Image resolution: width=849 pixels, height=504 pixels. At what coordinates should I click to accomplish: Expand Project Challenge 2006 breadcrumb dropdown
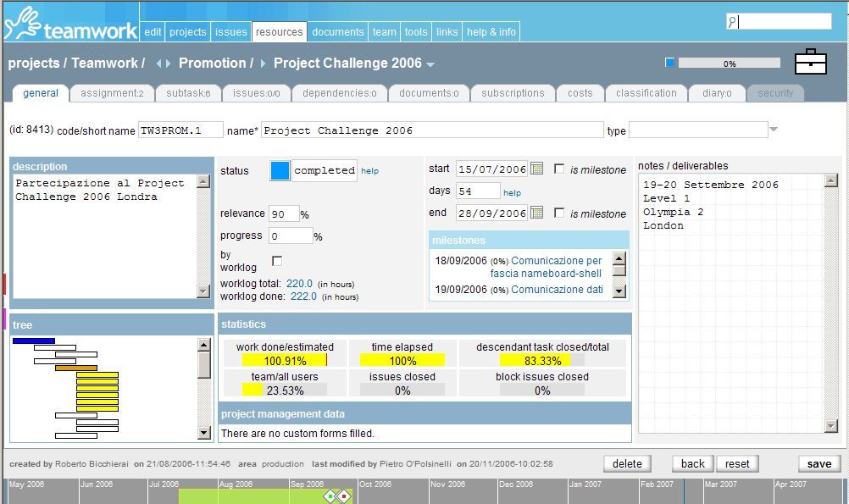pyautogui.click(x=430, y=64)
